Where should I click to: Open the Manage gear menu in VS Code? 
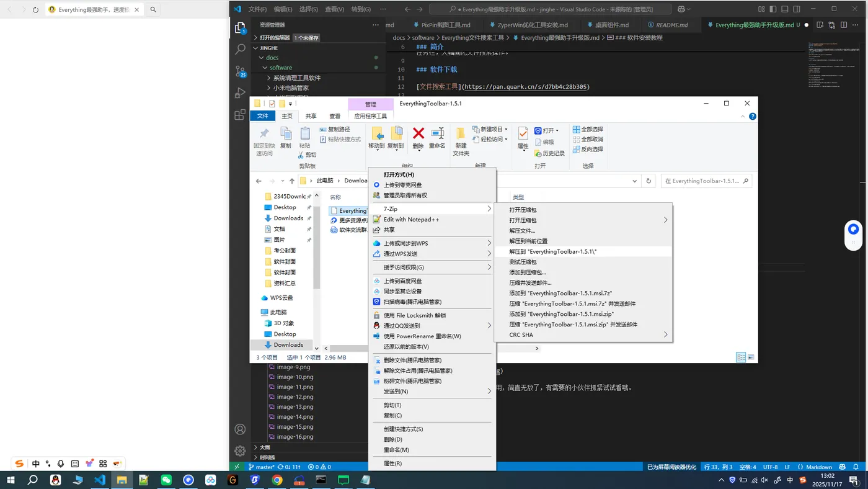pyautogui.click(x=240, y=451)
